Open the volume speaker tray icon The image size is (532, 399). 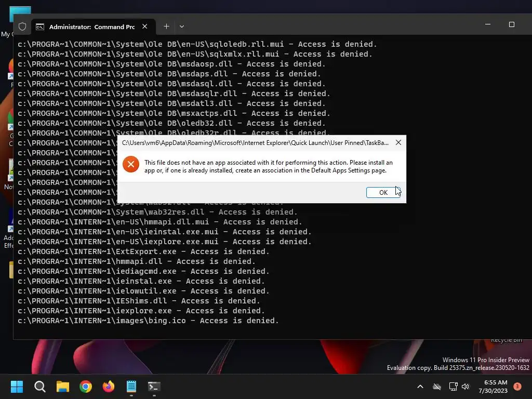[x=465, y=387]
